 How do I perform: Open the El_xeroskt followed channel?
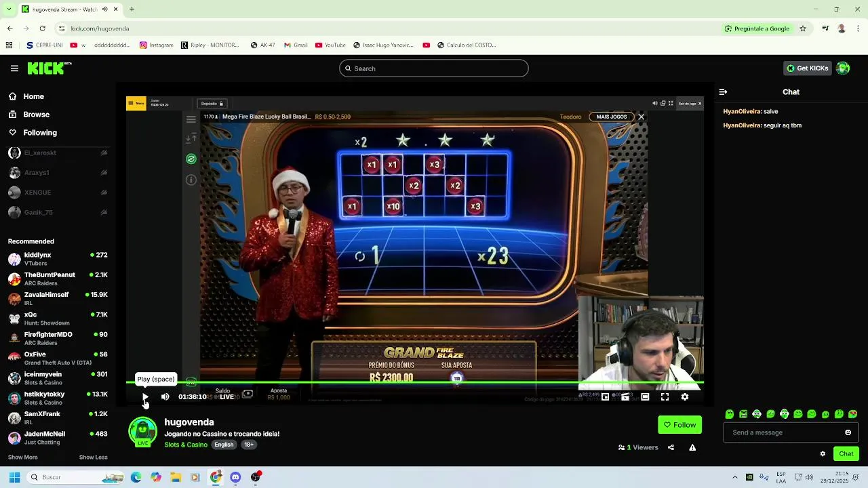click(58, 153)
